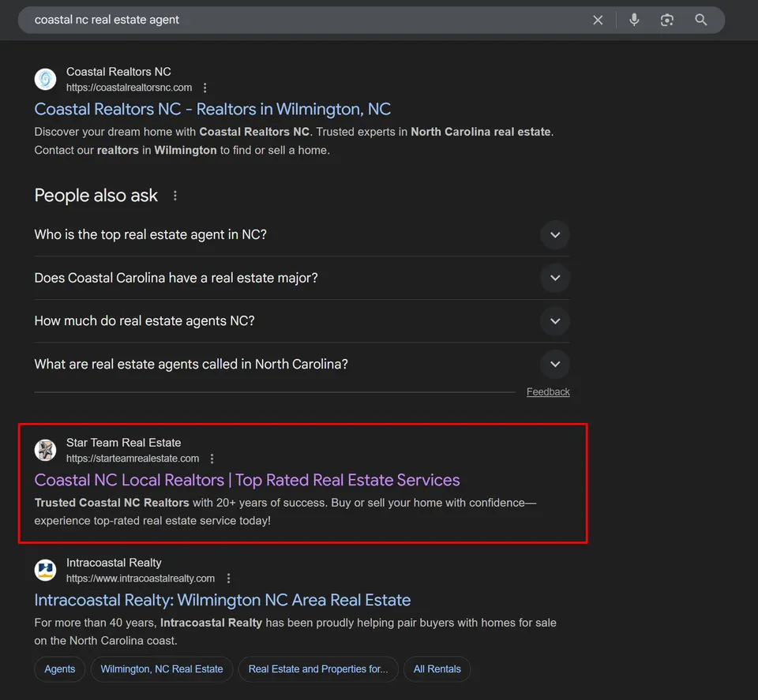Viewport: 758px width, 700px height.
Task: Clear the search box with the X icon
Action: point(598,20)
